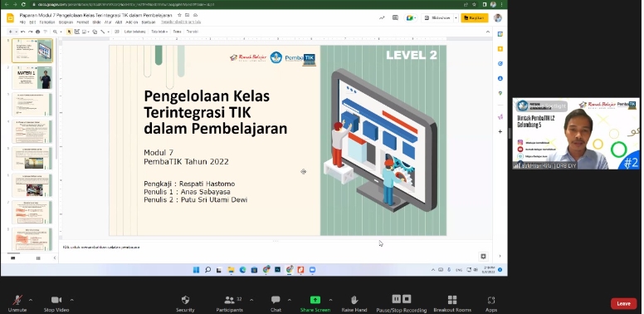This screenshot has width=644, height=314.
Task: Open the Windows Start button
Action: [x=197, y=270]
